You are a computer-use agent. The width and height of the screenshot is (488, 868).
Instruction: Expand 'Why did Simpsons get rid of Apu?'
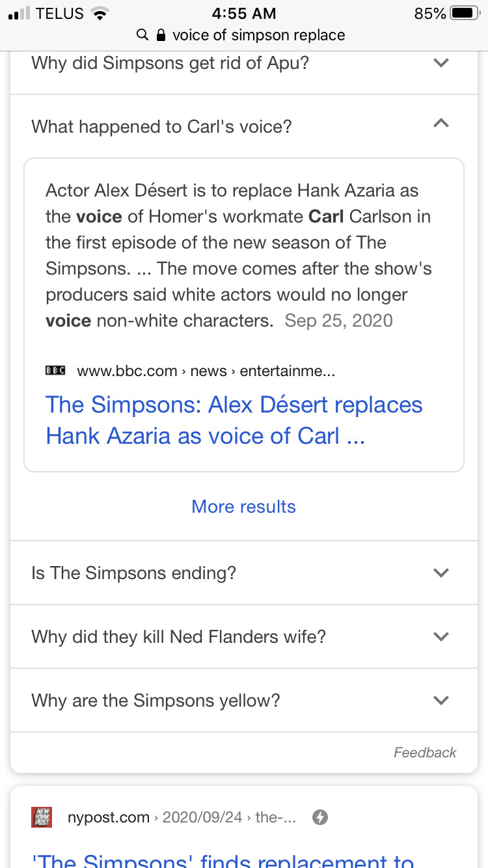coord(244,63)
